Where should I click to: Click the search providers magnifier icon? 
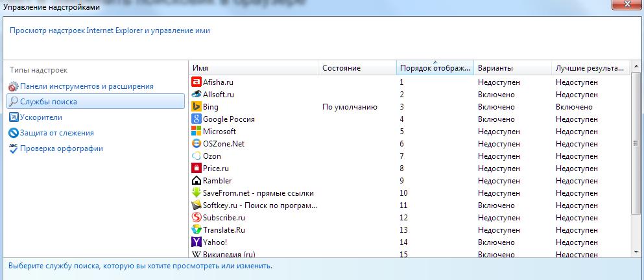click(x=14, y=101)
